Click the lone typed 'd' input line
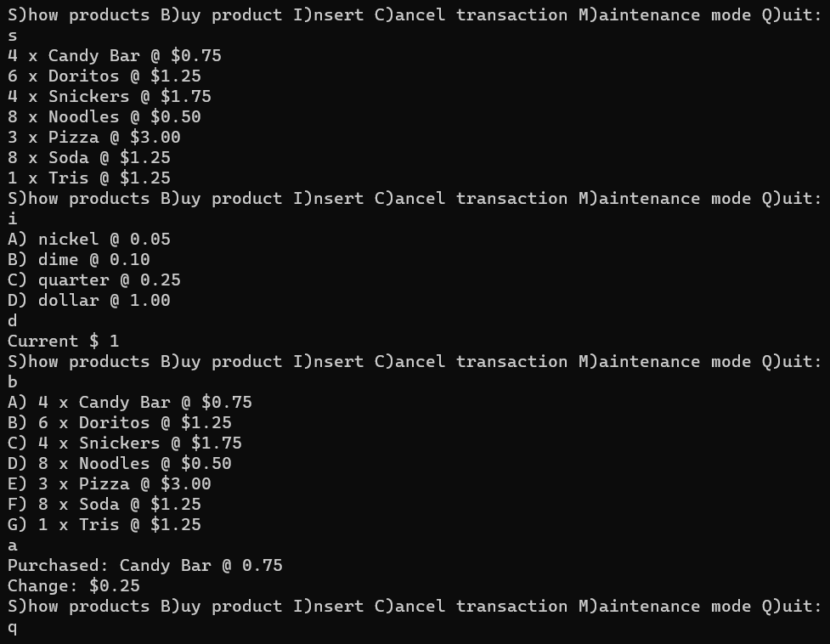This screenshot has height=644, width=830. point(12,321)
